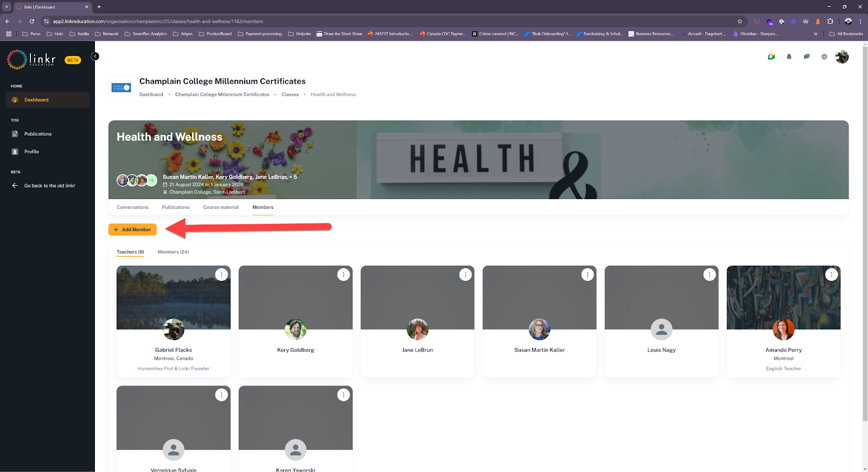Open the browser apps grid icon

pyautogui.click(x=9, y=34)
